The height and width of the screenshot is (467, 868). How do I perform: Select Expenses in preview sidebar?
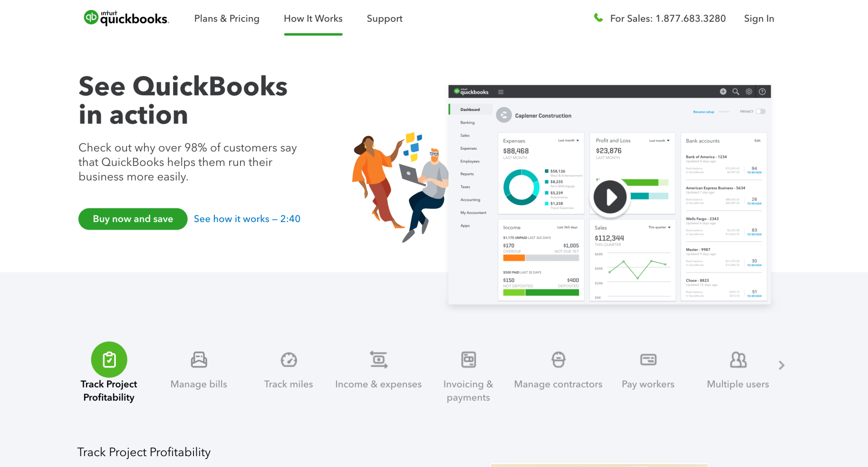point(468,148)
